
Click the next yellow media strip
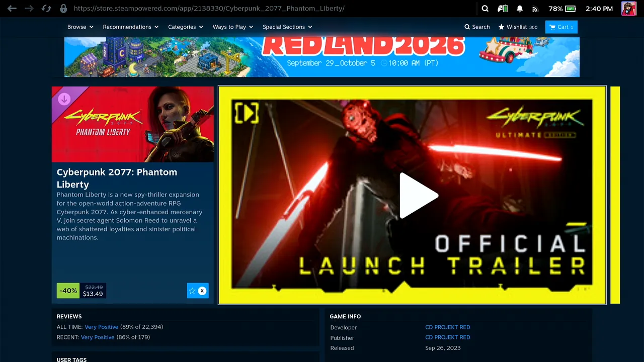(615, 195)
